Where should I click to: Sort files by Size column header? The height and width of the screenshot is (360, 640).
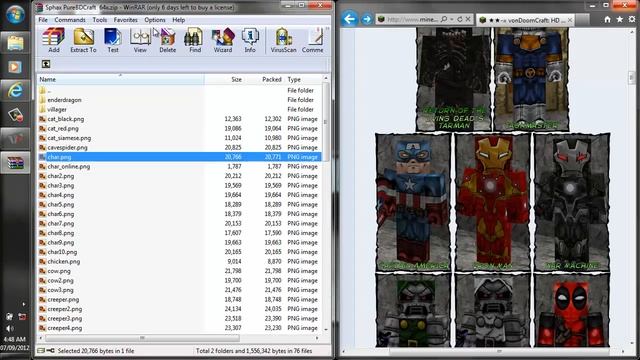click(224, 79)
